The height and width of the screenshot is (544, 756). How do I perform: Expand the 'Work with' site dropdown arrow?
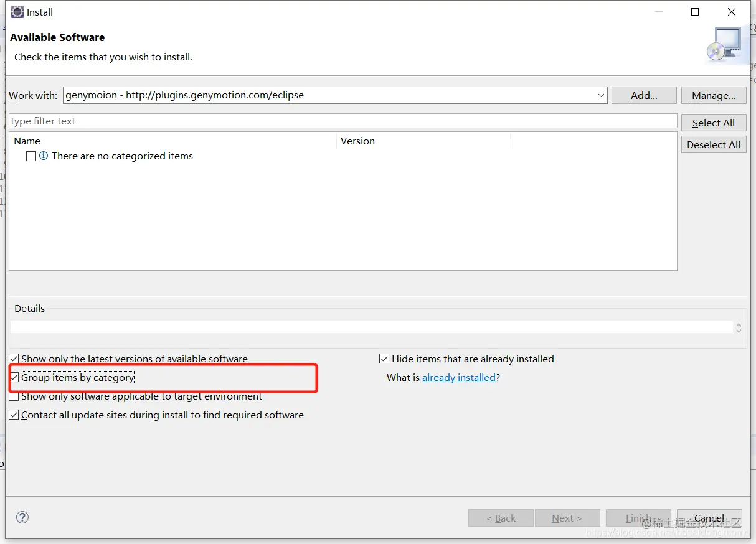(x=601, y=95)
